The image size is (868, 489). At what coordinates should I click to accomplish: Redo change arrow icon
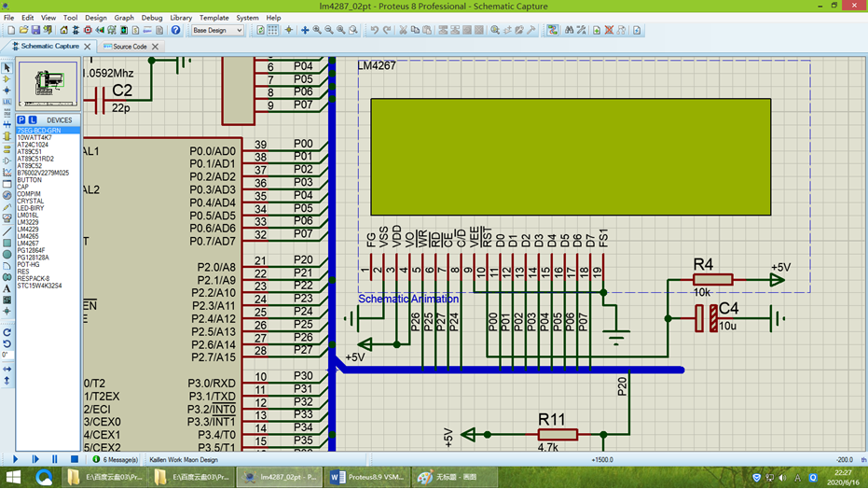[x=387, y=31]
